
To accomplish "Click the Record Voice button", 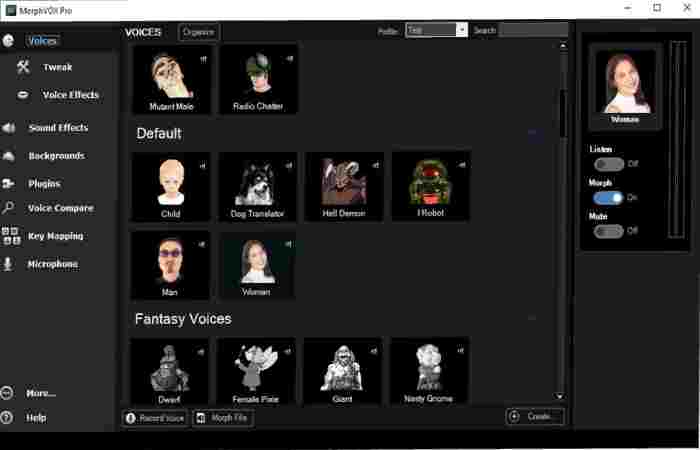I will coord(155,418).
